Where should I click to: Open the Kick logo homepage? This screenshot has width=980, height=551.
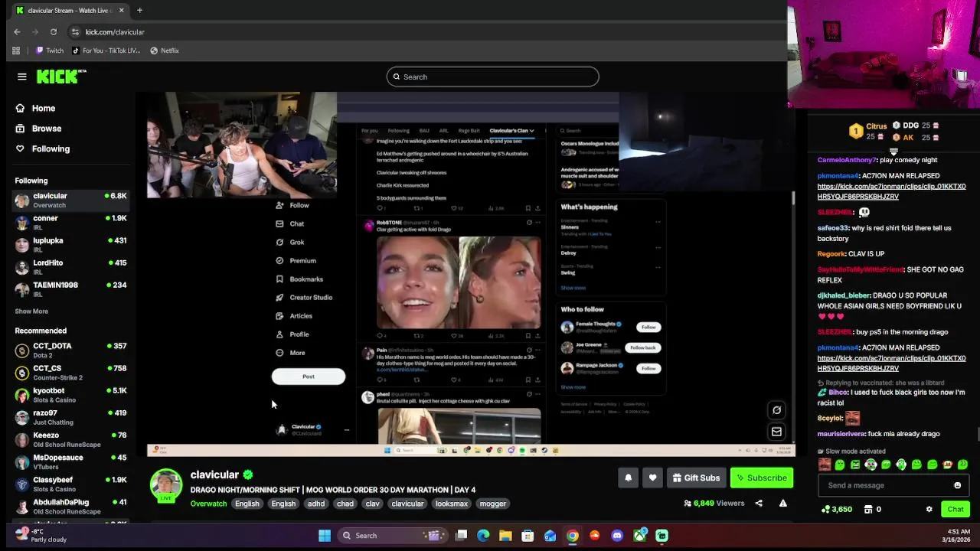(x=61, y=77)
